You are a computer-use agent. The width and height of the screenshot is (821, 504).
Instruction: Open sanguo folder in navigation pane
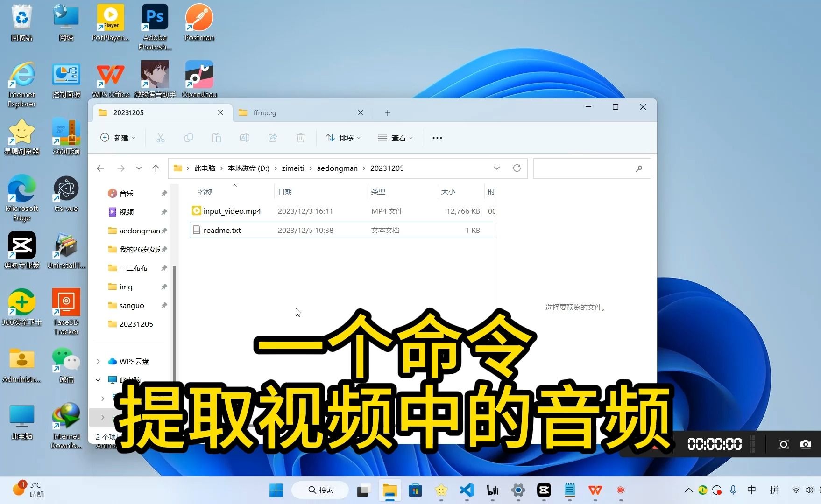coord(132,305)
